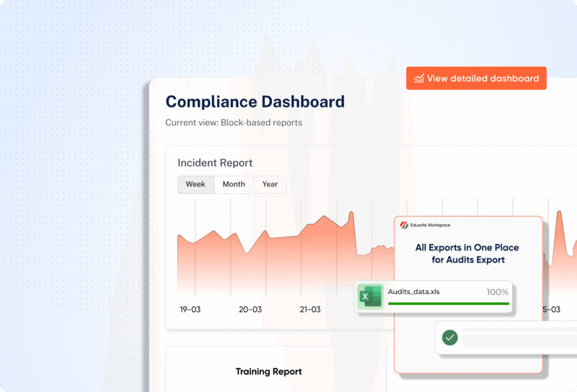Click the green export progress bar

tap(448, 304)
